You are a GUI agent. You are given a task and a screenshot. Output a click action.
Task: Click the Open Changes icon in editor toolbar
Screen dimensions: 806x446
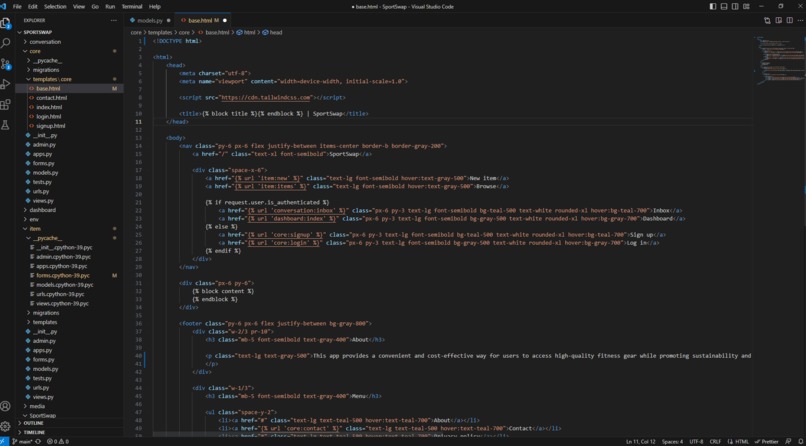point(767,21)
